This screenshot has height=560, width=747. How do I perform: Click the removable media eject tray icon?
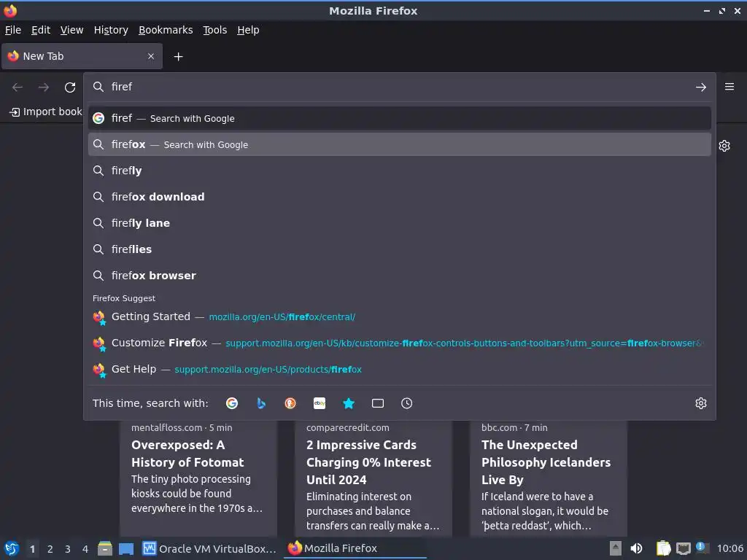[x=616, y=548]
